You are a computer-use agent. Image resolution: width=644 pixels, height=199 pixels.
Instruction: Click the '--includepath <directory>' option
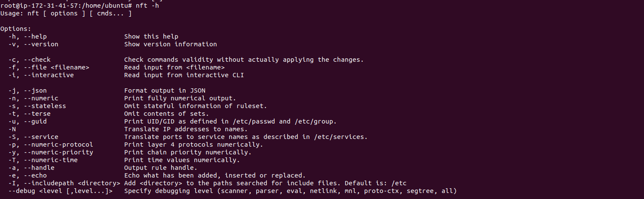[x=72, y=183]
